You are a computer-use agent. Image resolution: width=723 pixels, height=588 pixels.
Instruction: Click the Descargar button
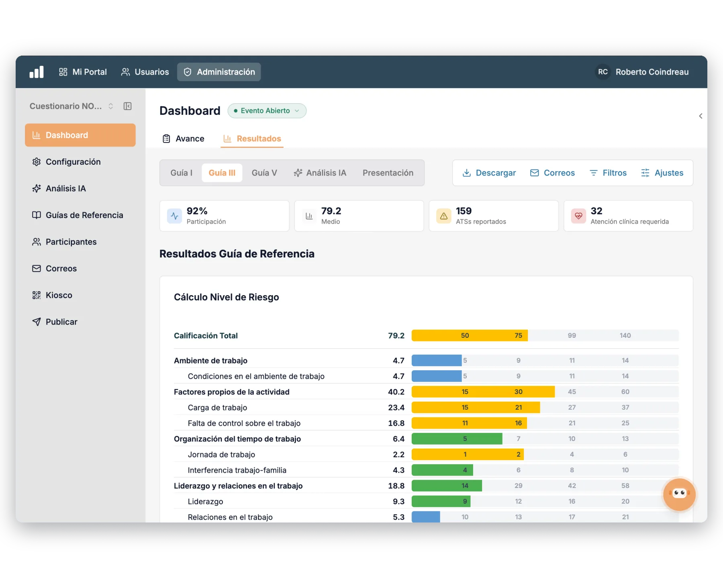point(489,173)
